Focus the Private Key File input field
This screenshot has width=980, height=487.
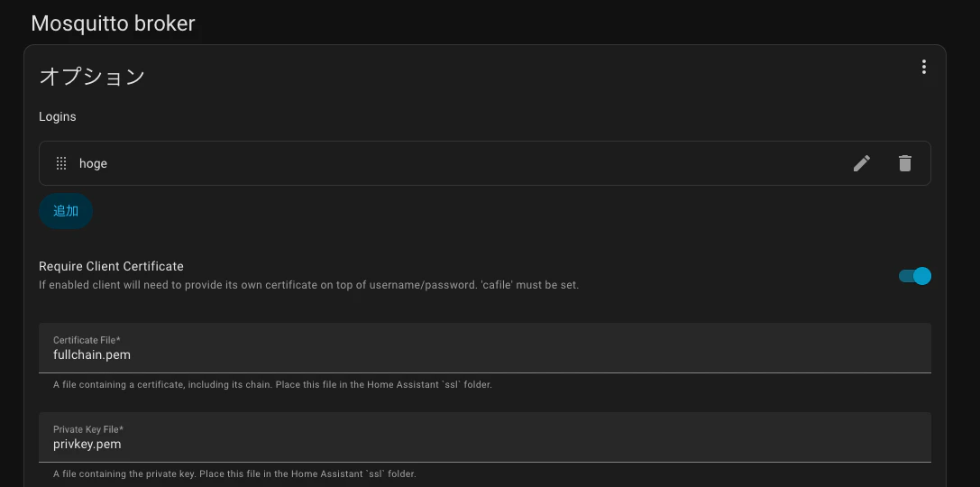(485, 437)
